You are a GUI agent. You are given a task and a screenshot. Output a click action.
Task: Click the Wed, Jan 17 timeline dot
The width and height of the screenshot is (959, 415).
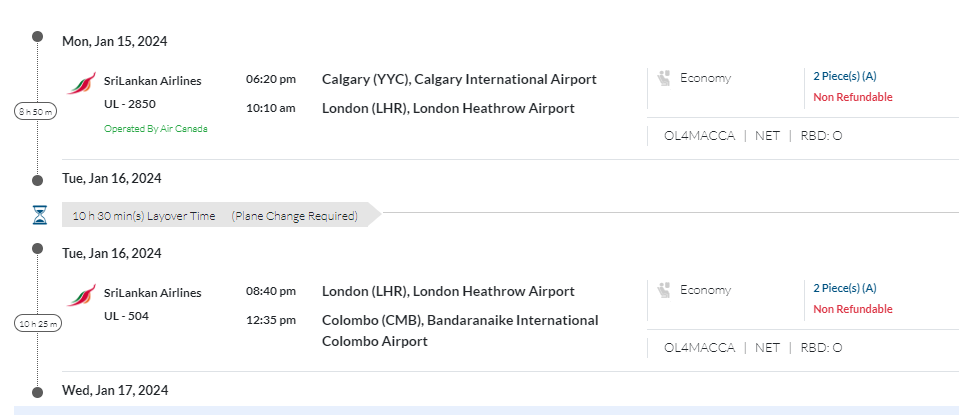pos(38,391)
